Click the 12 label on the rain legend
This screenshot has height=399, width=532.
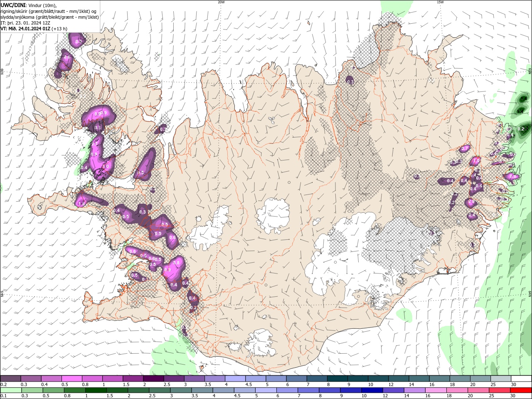point(385,396)
